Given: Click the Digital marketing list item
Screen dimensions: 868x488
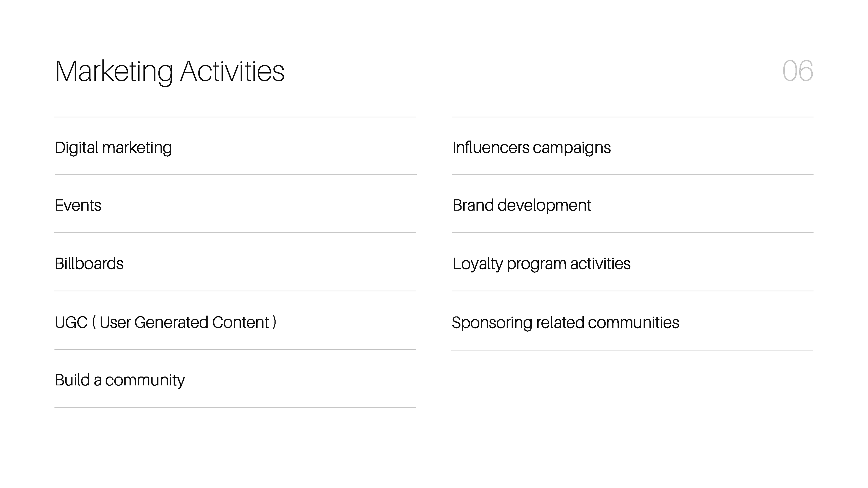Looking at the screenshot, I should tap(113, 148).
